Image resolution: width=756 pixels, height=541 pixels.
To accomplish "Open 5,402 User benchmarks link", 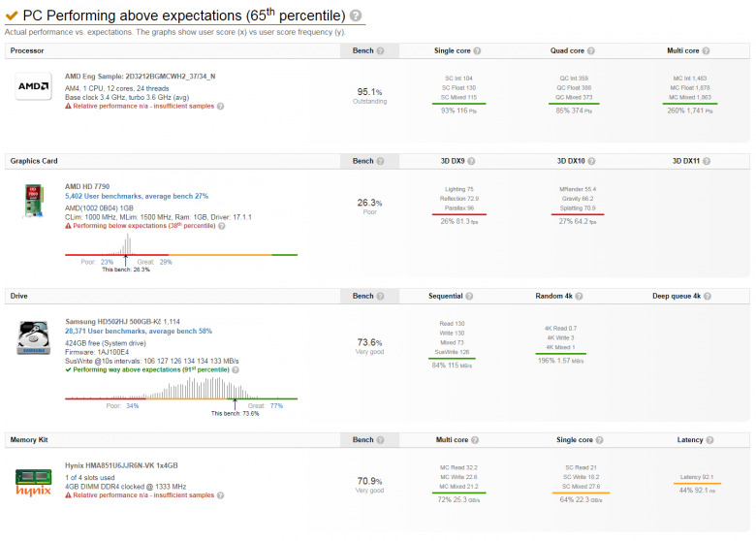I will point(137,196).
